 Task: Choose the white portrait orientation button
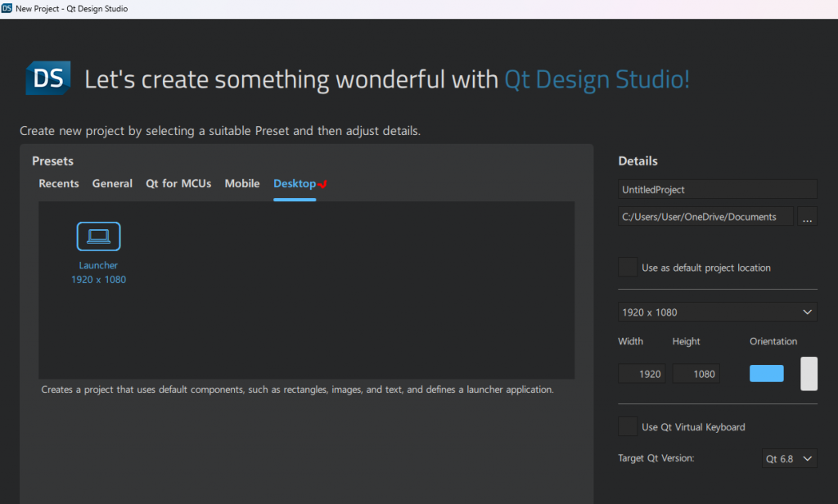(x=809, y=374)
